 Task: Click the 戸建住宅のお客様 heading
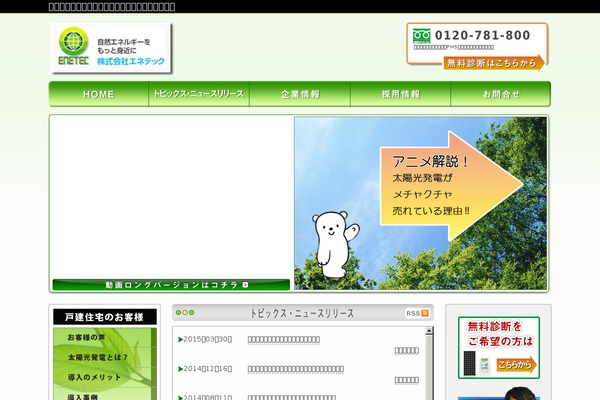(x=104, y=317)
